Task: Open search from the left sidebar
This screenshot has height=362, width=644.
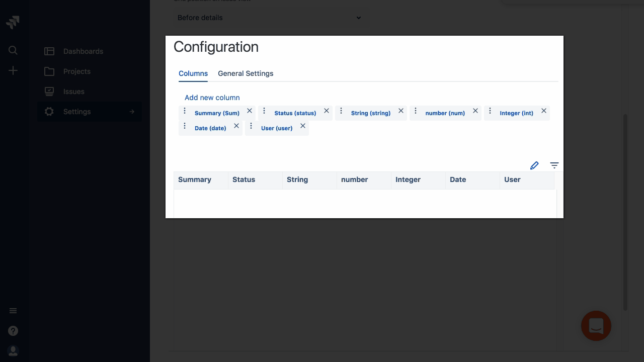Action: [x=13, y=51]
